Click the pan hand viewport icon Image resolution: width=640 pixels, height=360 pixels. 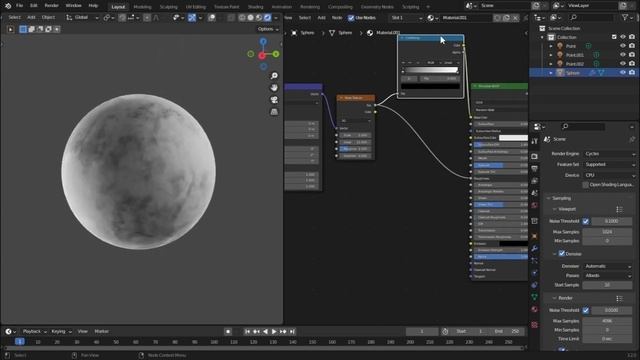pos(274,88)
